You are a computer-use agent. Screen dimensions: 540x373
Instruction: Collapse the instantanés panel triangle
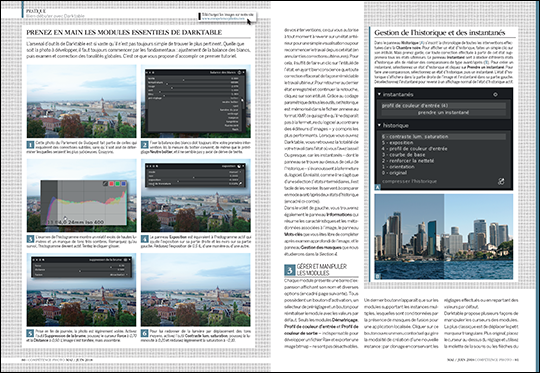pos(380,94)
